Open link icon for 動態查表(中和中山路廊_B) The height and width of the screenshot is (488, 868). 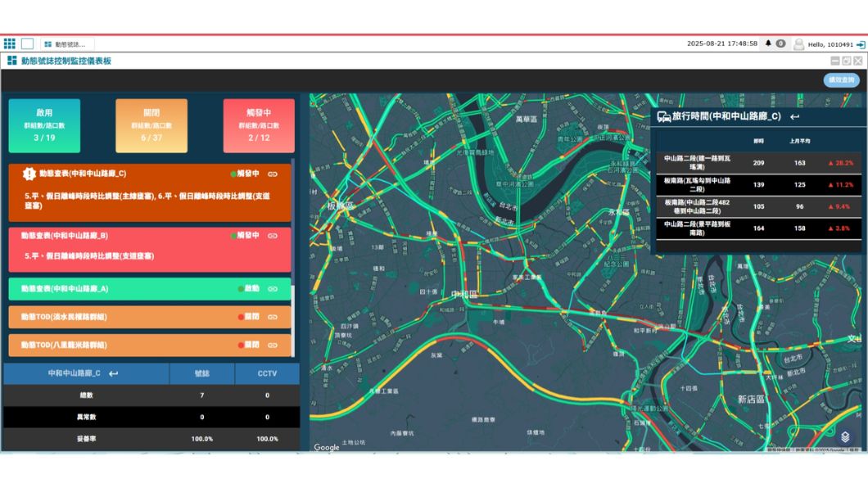click(273, 236)
